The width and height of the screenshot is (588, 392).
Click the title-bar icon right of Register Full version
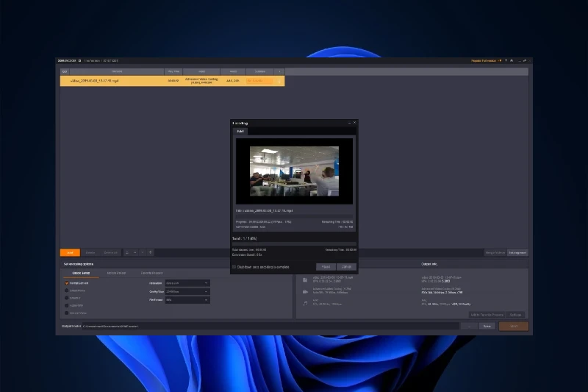(x=506, y=60)
